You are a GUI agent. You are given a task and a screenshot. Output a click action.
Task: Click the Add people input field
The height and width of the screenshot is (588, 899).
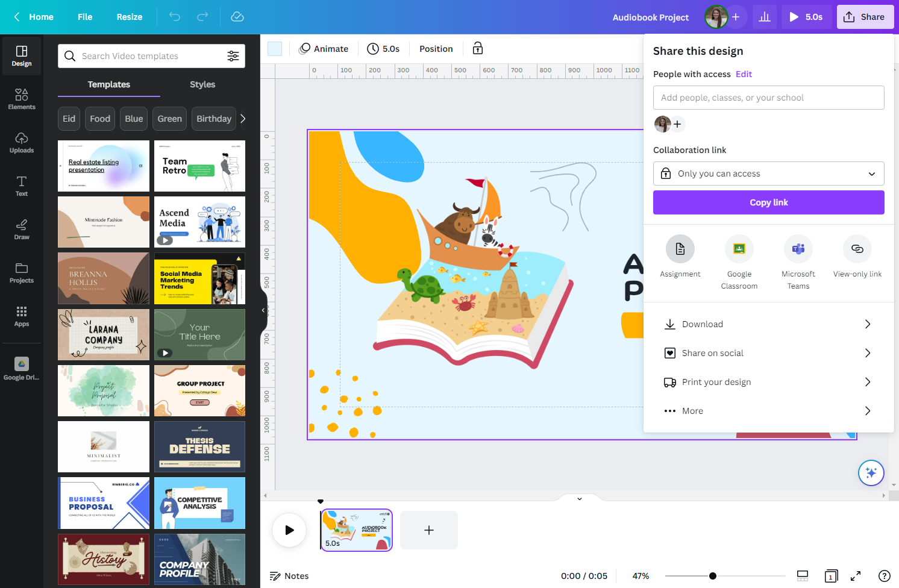coord(769,98)
